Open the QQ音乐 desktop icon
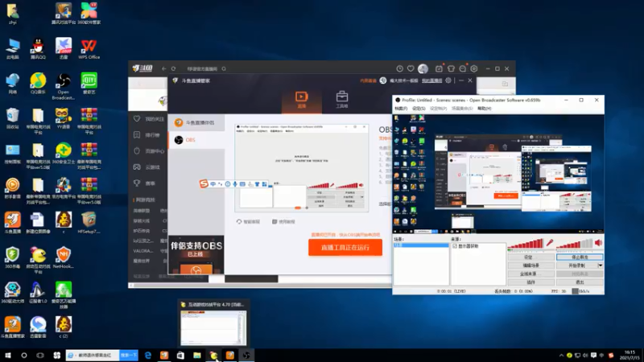 coord(38,84)
